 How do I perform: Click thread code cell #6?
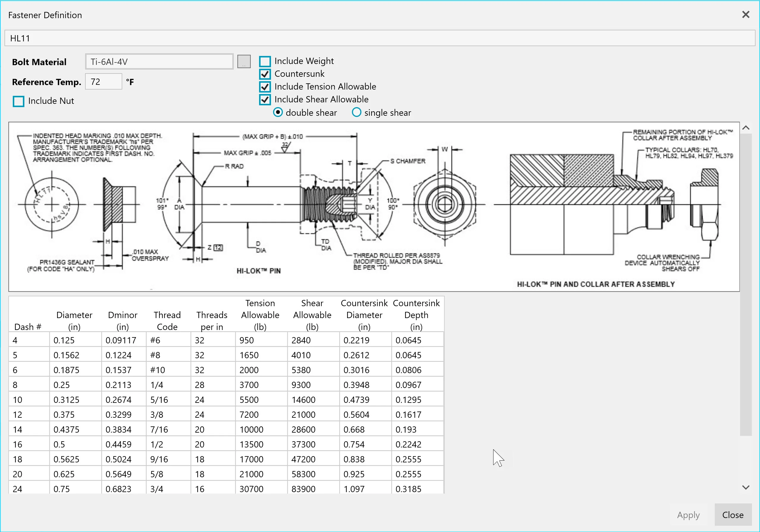click(x=168, y=340)
